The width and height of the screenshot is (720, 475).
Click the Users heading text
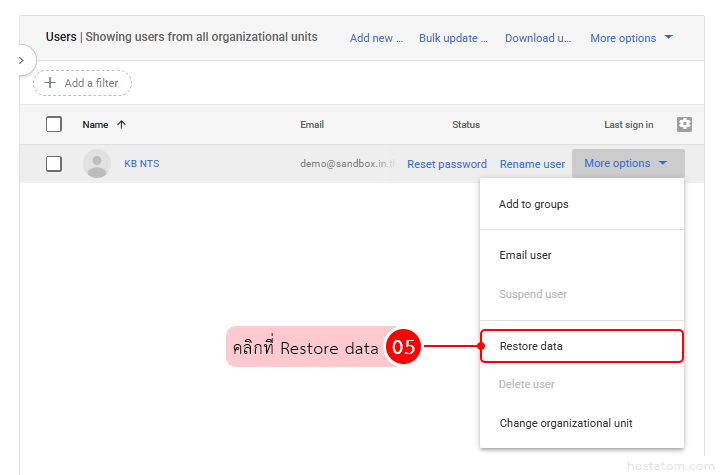pos(61,37)
